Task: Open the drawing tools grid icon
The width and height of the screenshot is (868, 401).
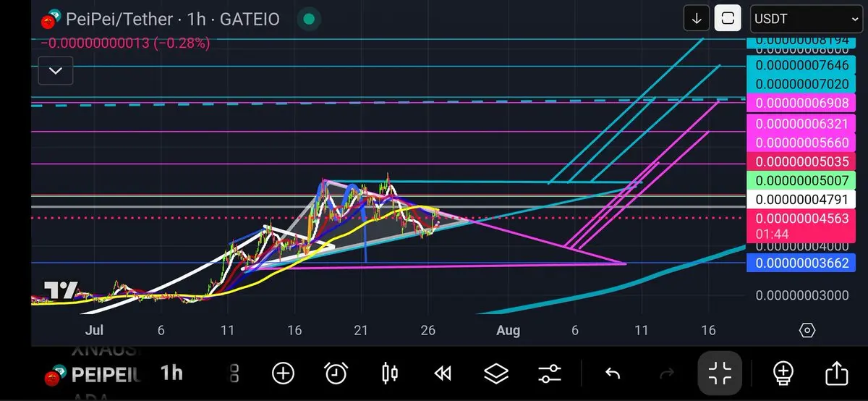Action: tap(234, 373)
